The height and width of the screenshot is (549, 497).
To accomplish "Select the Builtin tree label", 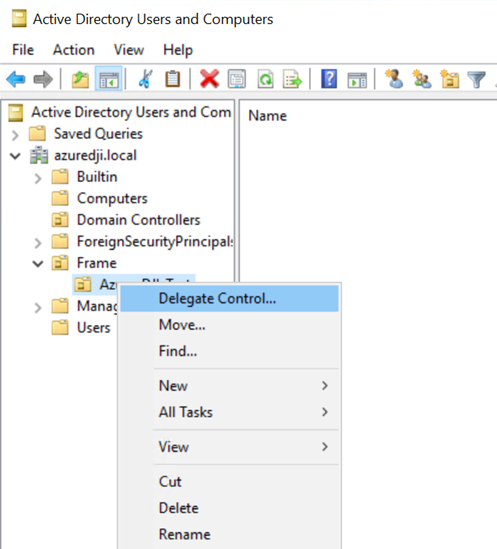I will 97,177.
